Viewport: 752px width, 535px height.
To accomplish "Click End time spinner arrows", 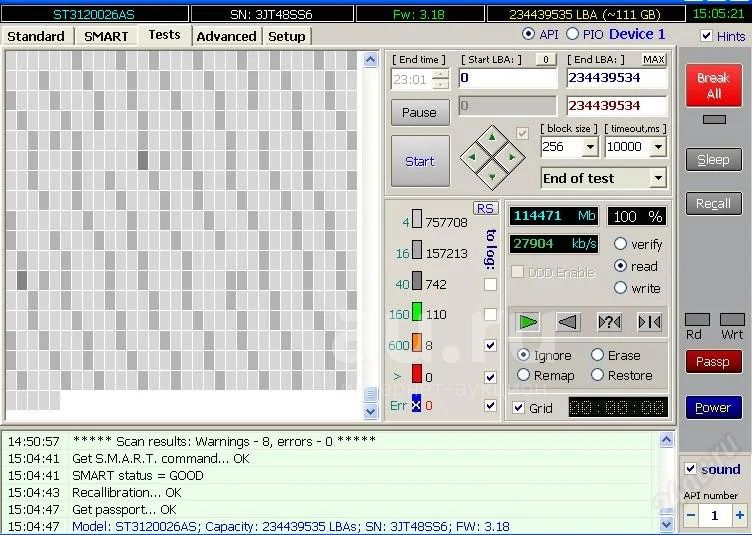I will 440,79.
